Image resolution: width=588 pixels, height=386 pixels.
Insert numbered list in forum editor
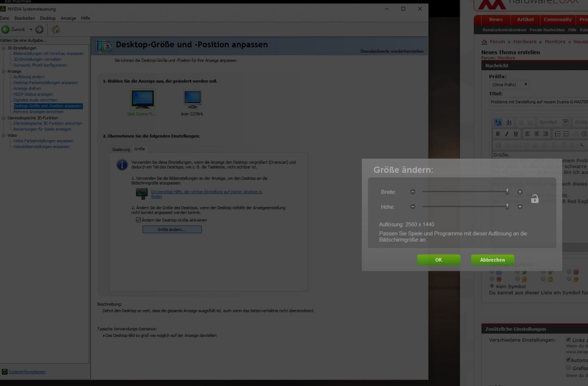[557, 134]
